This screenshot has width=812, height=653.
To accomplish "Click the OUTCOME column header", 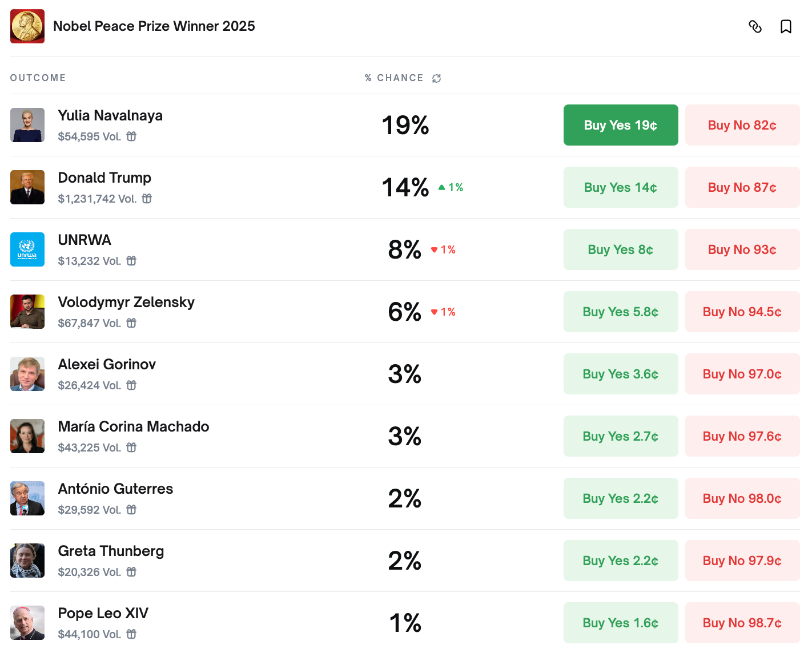I will (38, 78).
